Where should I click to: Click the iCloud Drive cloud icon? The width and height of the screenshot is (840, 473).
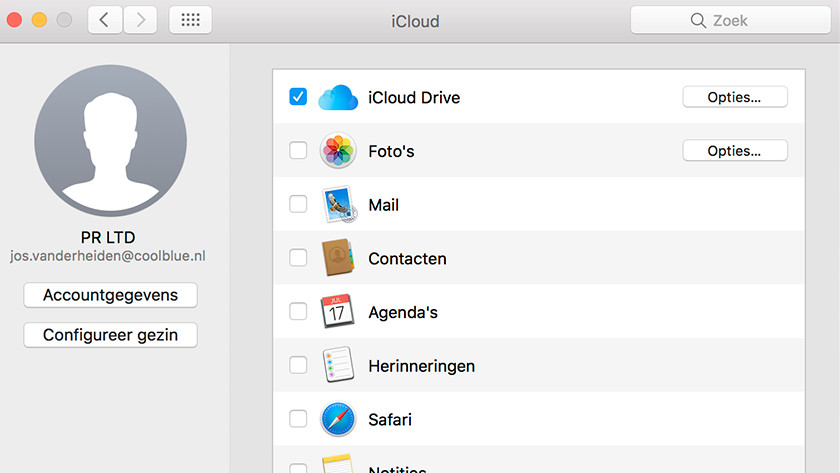click(338, 97)
